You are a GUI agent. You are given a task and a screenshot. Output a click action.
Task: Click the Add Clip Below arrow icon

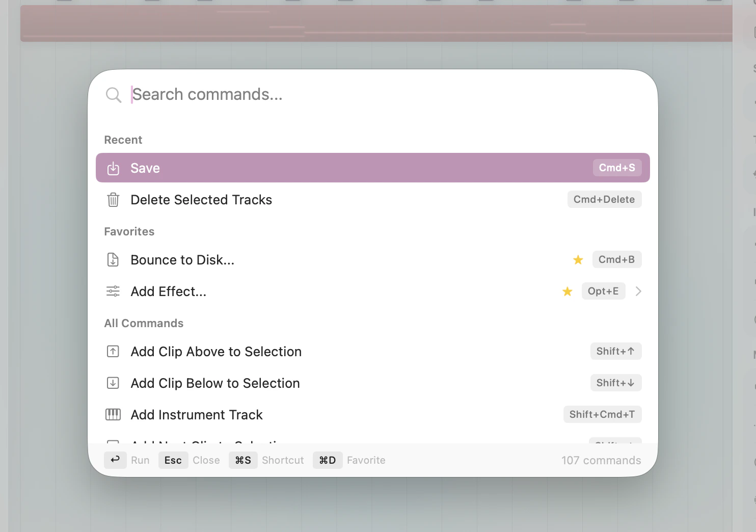pos(113,383)
